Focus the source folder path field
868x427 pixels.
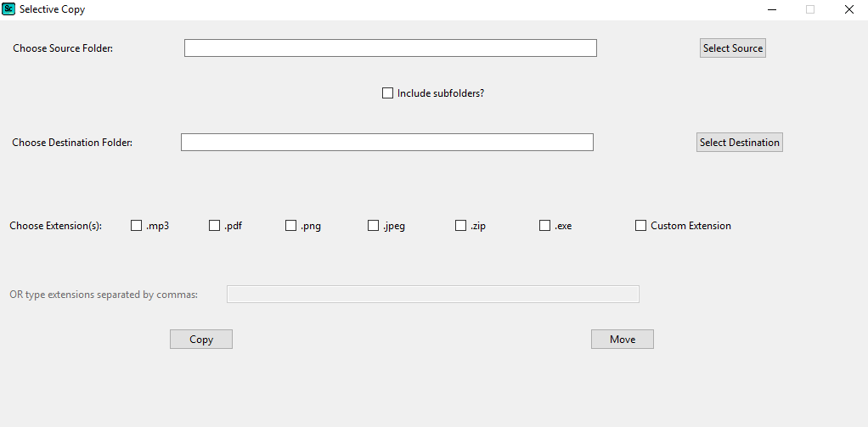pos(390,48)
